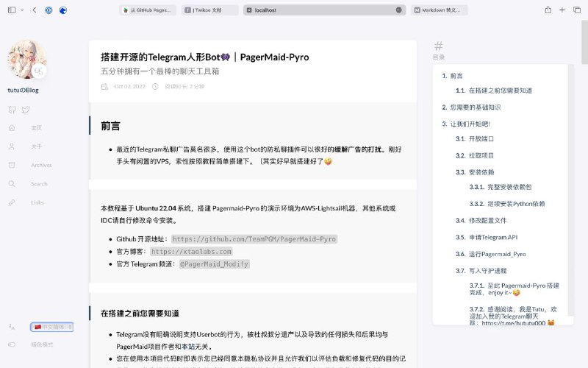Open the Archives sidebar menu item
This screenshot has width=588, height=368.
41,165
